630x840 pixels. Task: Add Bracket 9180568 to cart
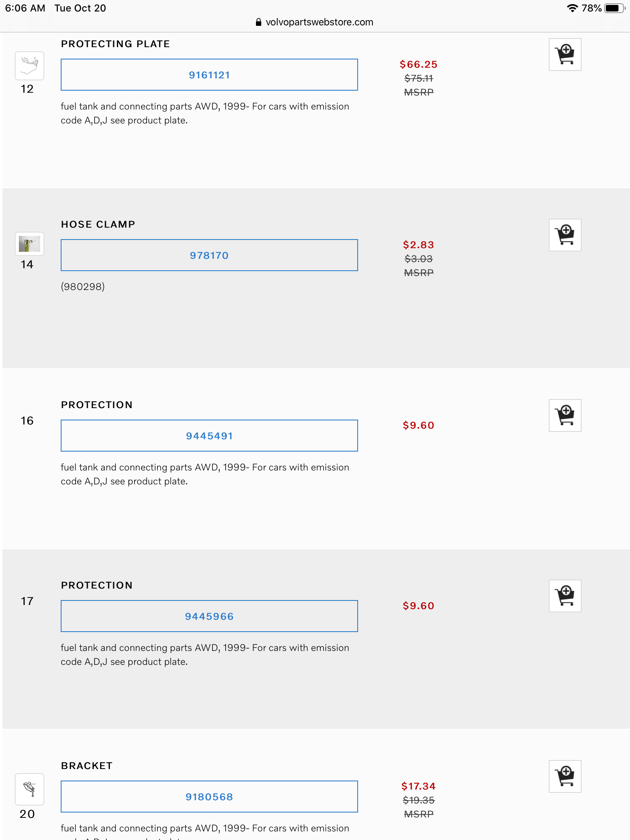565,776
